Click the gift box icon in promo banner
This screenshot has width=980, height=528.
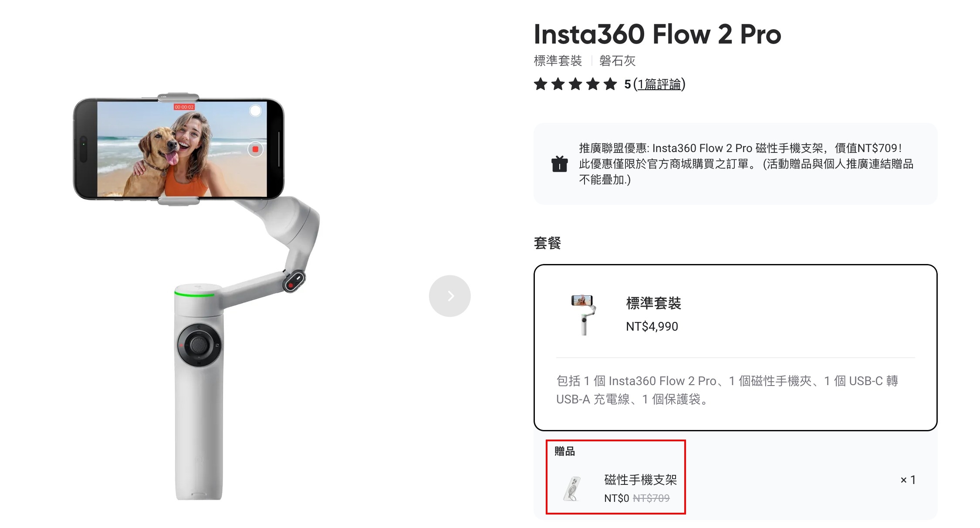560,164
